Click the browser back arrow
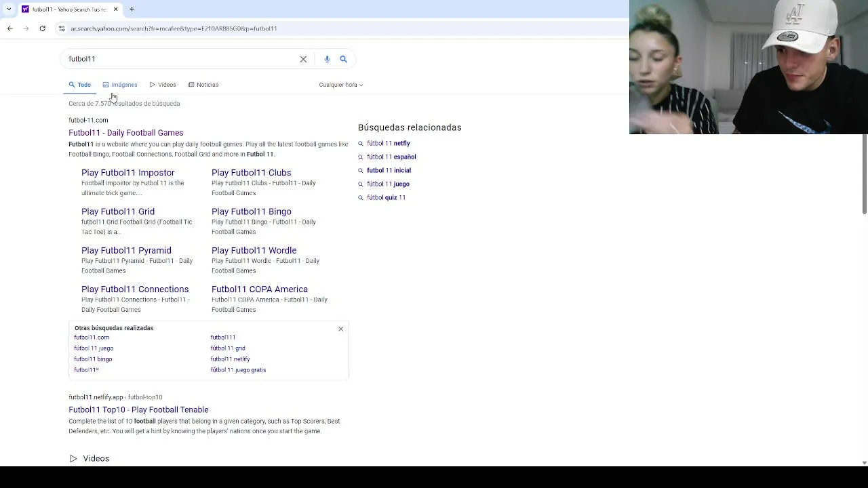 (9, 28)
